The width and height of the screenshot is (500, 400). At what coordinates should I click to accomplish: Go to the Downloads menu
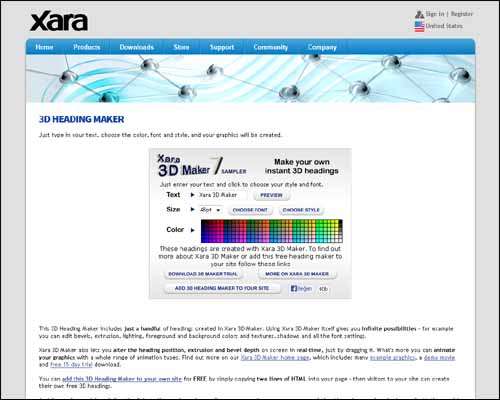(x=137, y=47)
